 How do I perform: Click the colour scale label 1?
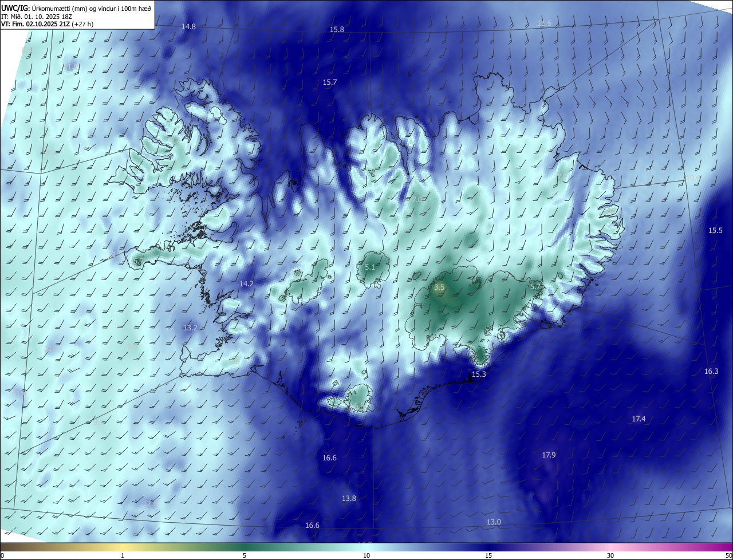[123, 556]
